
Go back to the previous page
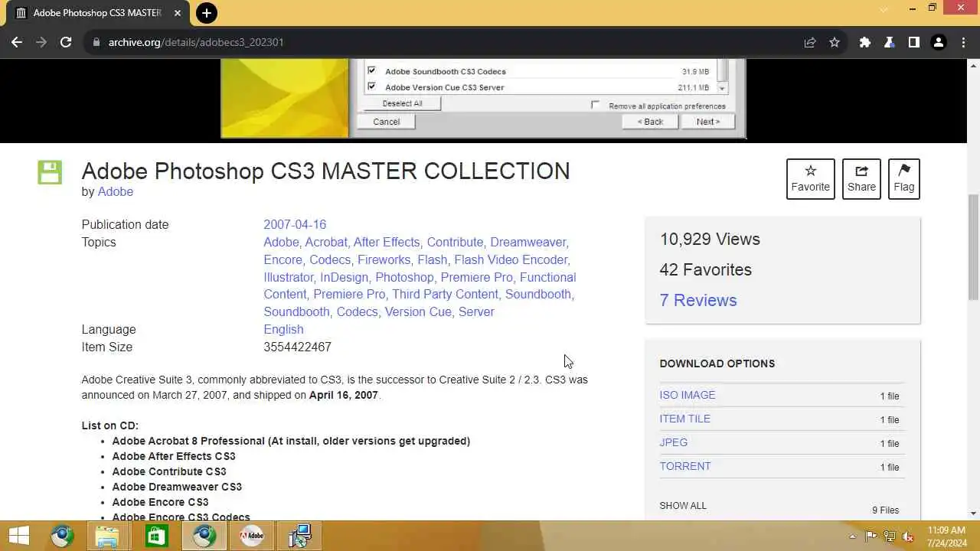pos(17,42)
